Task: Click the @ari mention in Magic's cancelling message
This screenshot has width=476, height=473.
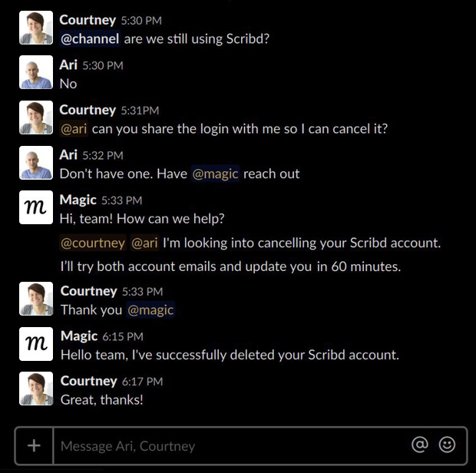Action: pyautogui.click(x=145, y=243)
